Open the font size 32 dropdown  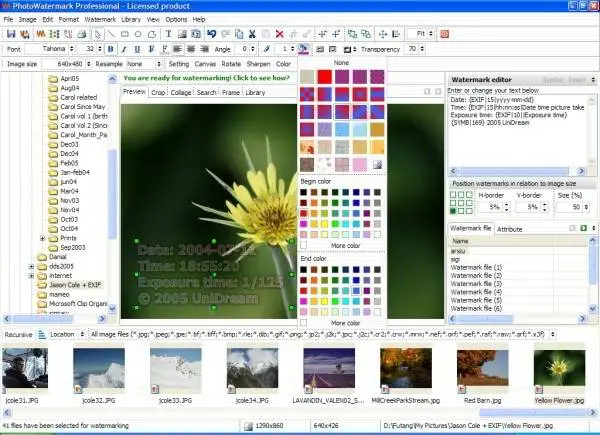coord(100,49)
